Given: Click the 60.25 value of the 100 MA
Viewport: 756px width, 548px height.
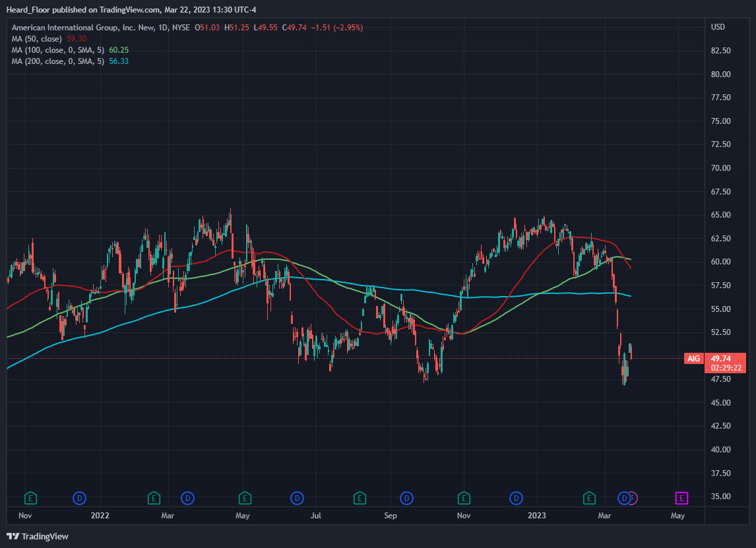Looking at the screenshot, I should (x=119, y=49).
